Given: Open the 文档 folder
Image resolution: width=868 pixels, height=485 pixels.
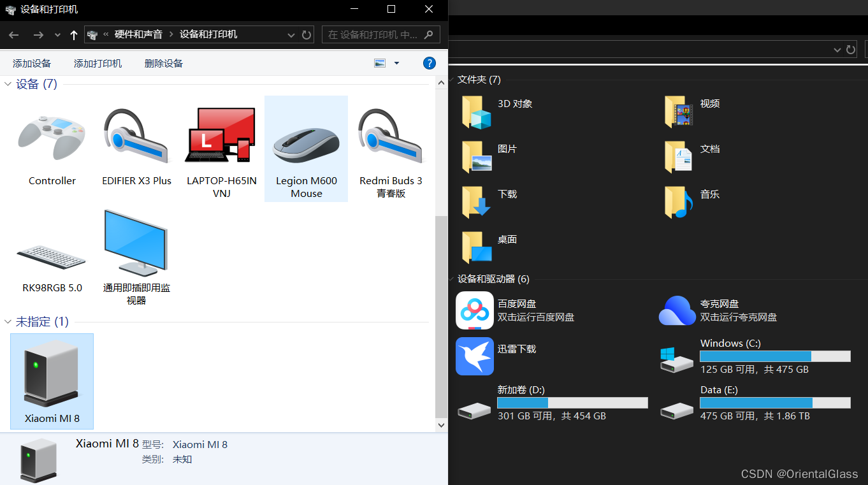Looking at the screenshot, I should pyautogui.click(x=679, y=157).
